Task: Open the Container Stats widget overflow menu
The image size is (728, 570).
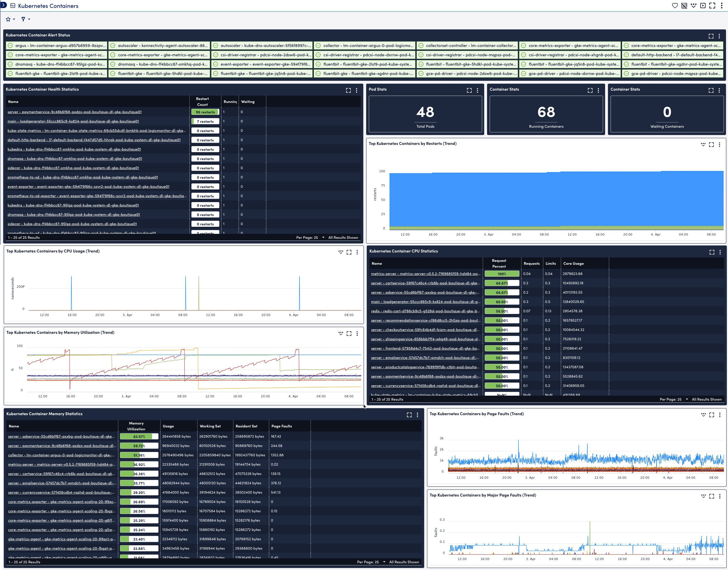Action: pyautogui.click(x=598, y=90)
